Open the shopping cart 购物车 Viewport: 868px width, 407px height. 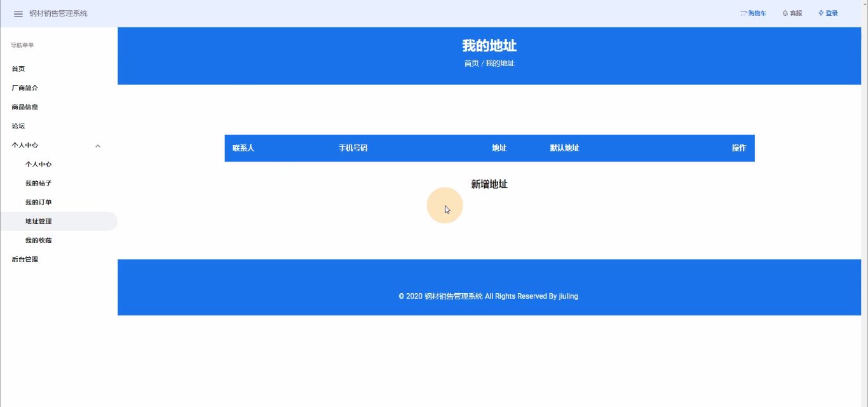pyautogui.click(x=753, y=13)
